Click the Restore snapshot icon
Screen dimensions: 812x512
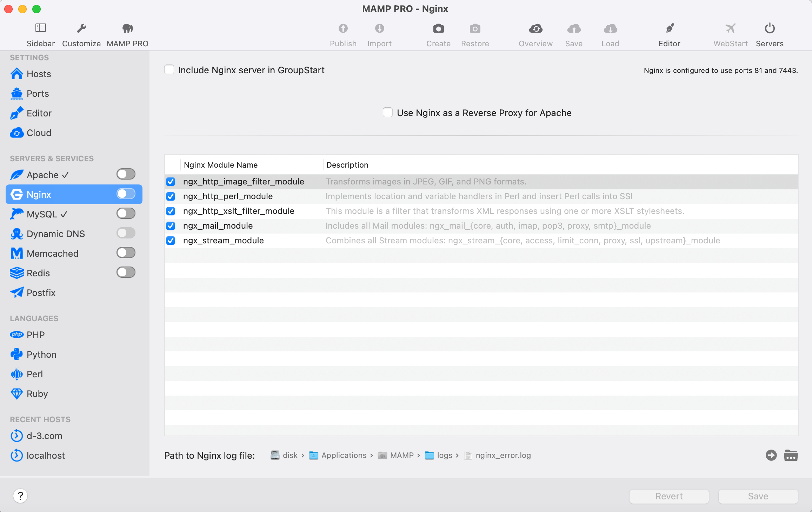(475, 28)
